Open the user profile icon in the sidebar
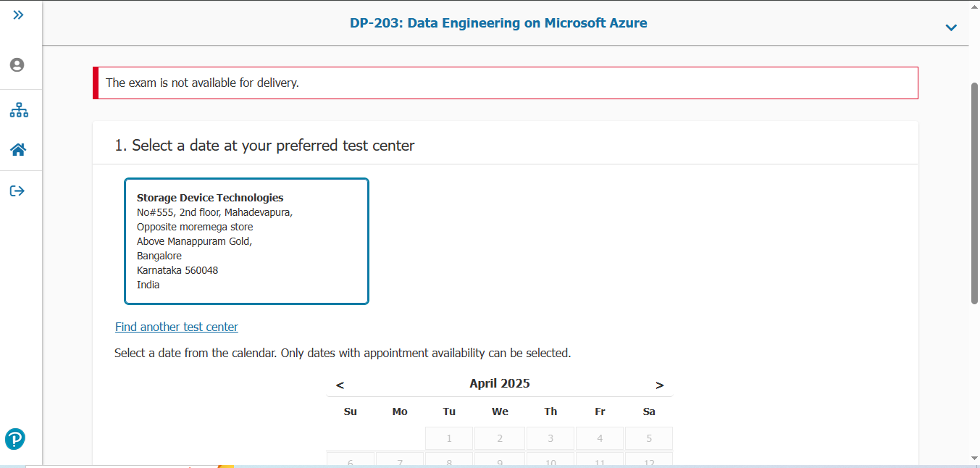This screenshot has height=468, width=980. [x=16, y=64]
